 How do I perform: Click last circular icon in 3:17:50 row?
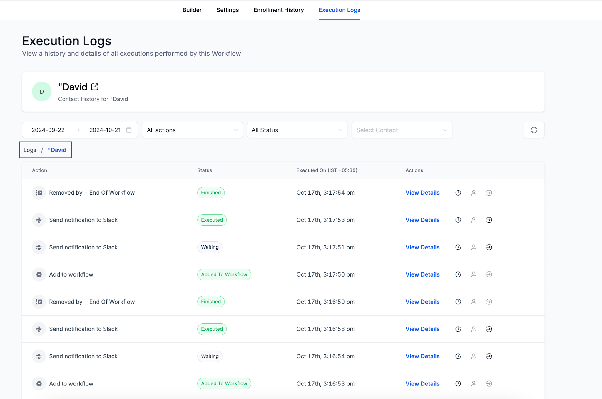click(489, 275)
